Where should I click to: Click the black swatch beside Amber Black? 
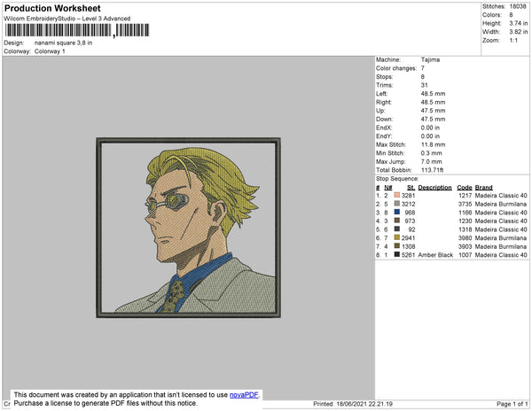397,254
